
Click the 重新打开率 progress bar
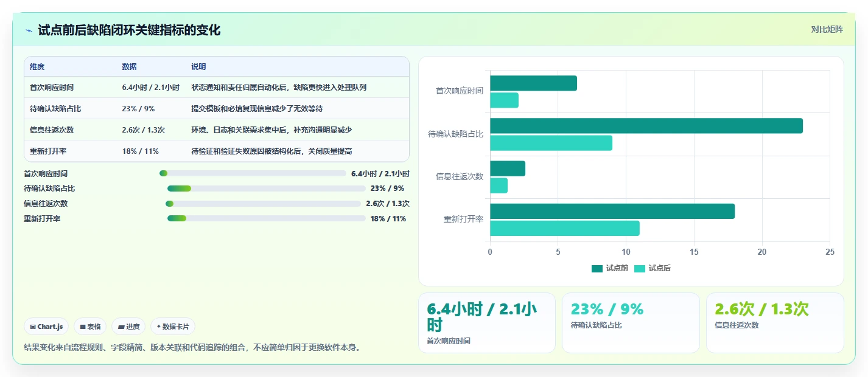(267, 219)
